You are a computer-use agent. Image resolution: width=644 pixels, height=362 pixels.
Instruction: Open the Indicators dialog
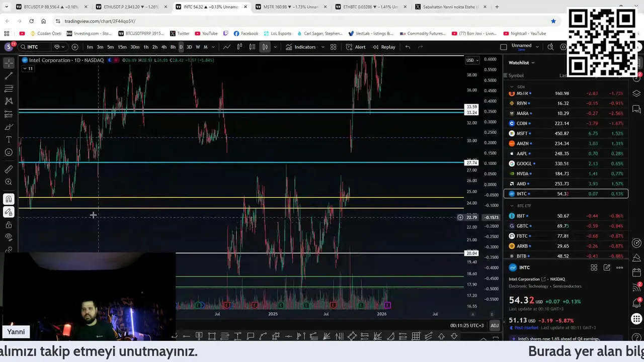pos(301,47)
